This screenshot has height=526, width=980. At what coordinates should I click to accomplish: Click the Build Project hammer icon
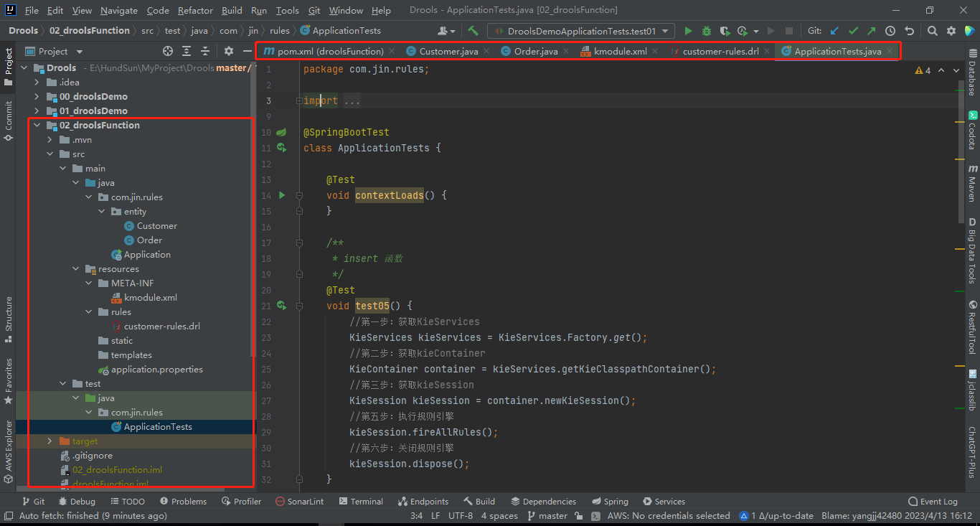[x=473, y=31]
